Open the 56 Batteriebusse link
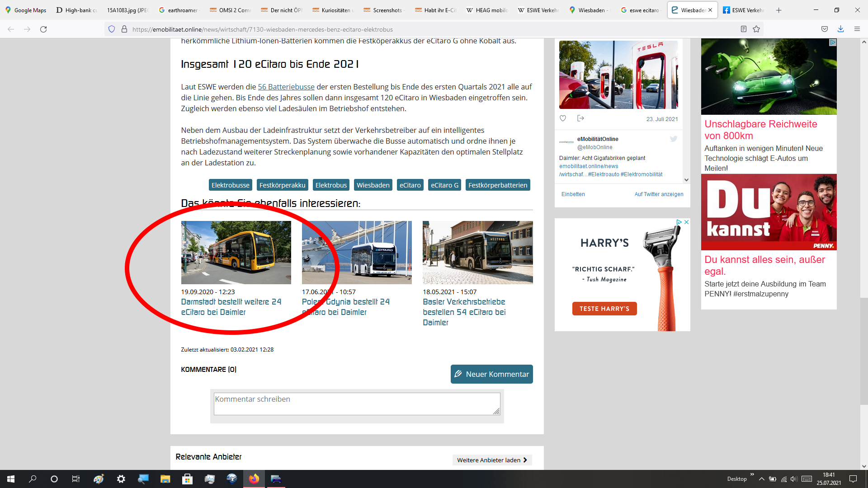The width and height of the screenshot is (868, 488). point(286,87)
